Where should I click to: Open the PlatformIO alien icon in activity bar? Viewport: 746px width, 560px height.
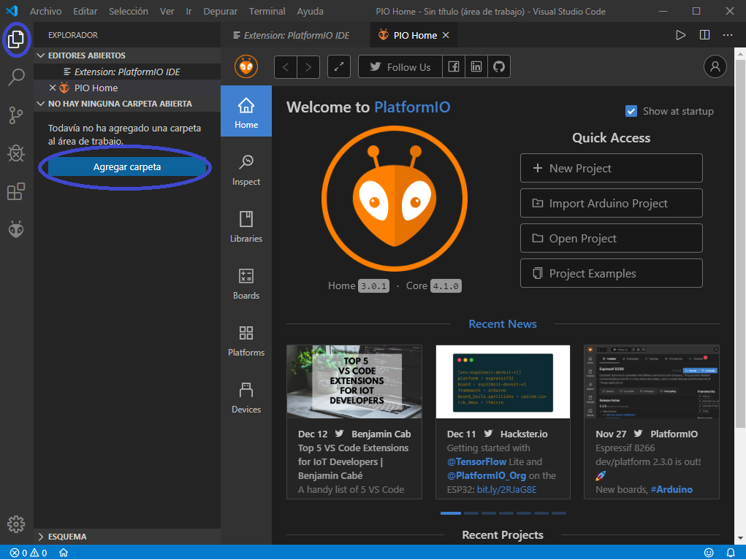tap(16, 230)
